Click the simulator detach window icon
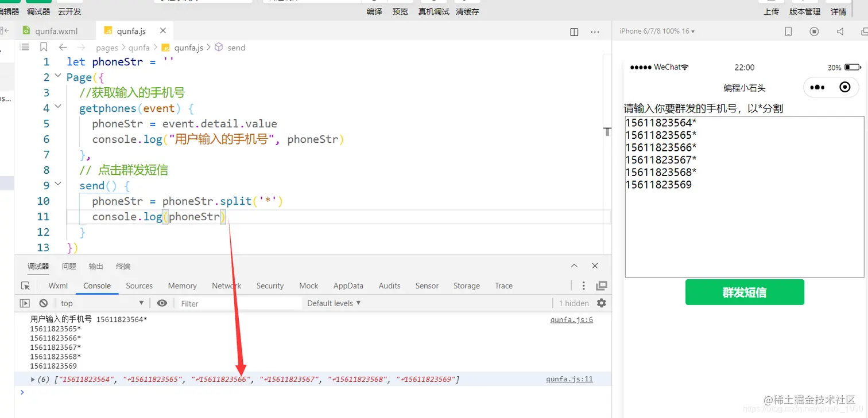868x418 pixels. point(865,32)
